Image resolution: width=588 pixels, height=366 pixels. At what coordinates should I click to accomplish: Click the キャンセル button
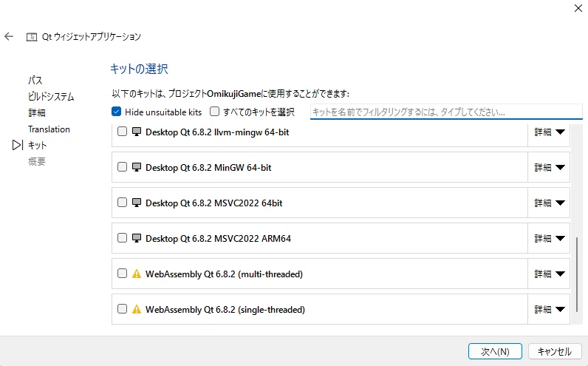pyautogui.click(x=555, y=351)
